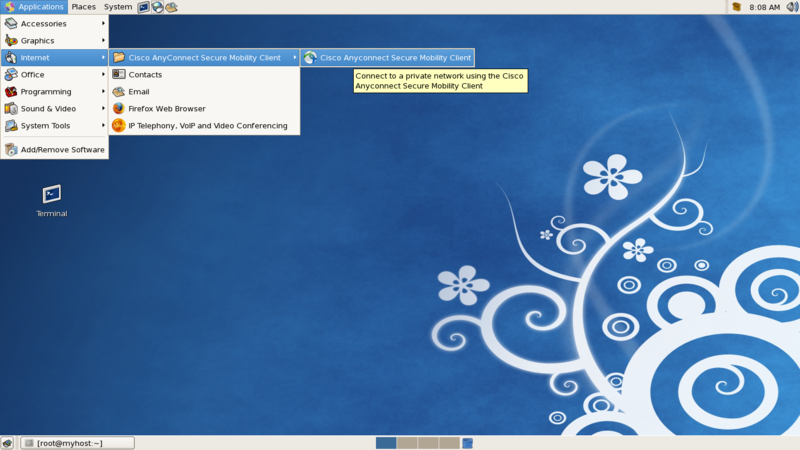Select the Terminal desktop icon
Image resolution: width=800 pixels, height=450 pixels.
click(x=52, y=201)
